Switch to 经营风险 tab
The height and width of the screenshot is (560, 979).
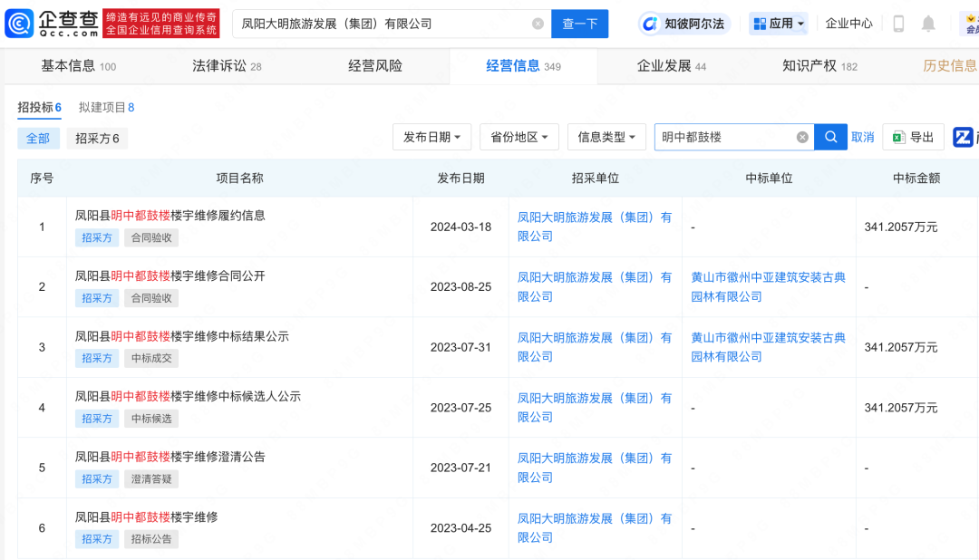375,66
